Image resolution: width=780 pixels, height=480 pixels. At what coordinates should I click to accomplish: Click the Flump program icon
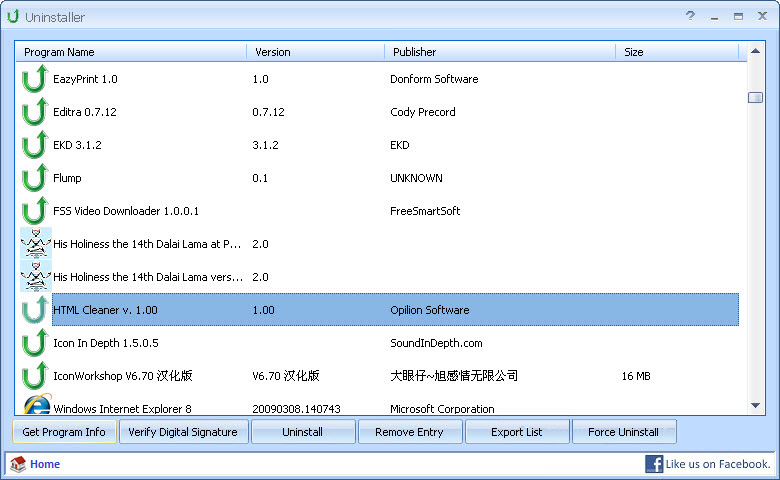35,178
